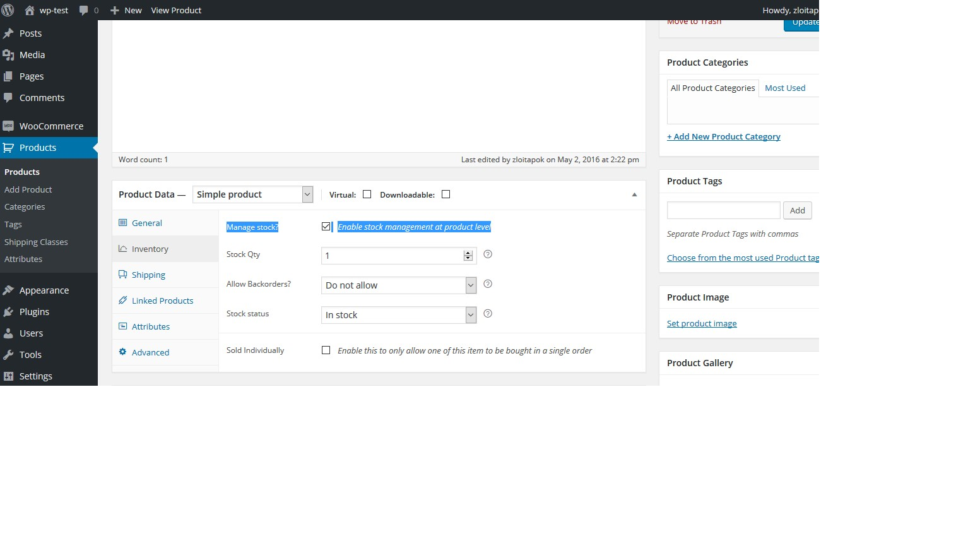Image resolution: width=980 pixels, height=536 pixels.
Task: Click the Add tag button
Action: tap(797, 210)
